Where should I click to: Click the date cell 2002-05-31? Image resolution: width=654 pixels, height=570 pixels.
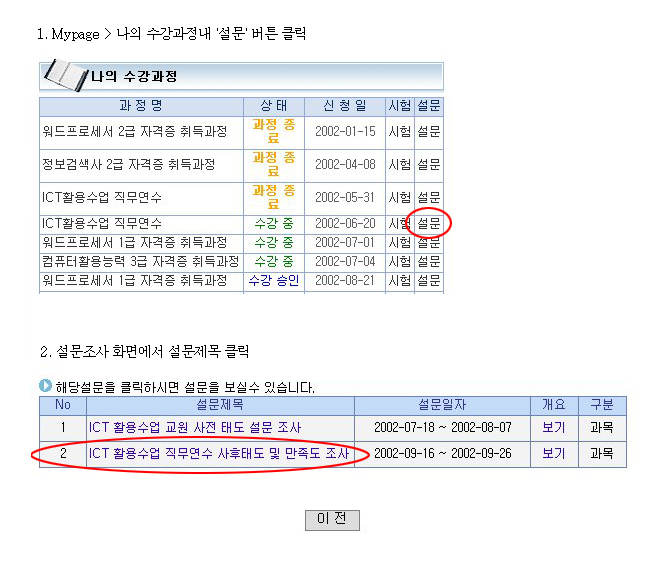point(345,198)
